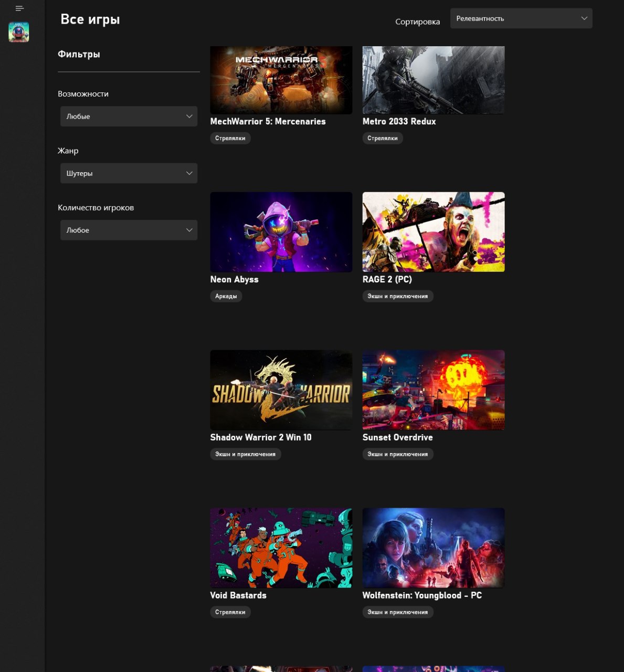Screen dimensions: 624x672
Task: Open Wolfenstein: Youngblood cover image
Action: (x=433, y=548)
